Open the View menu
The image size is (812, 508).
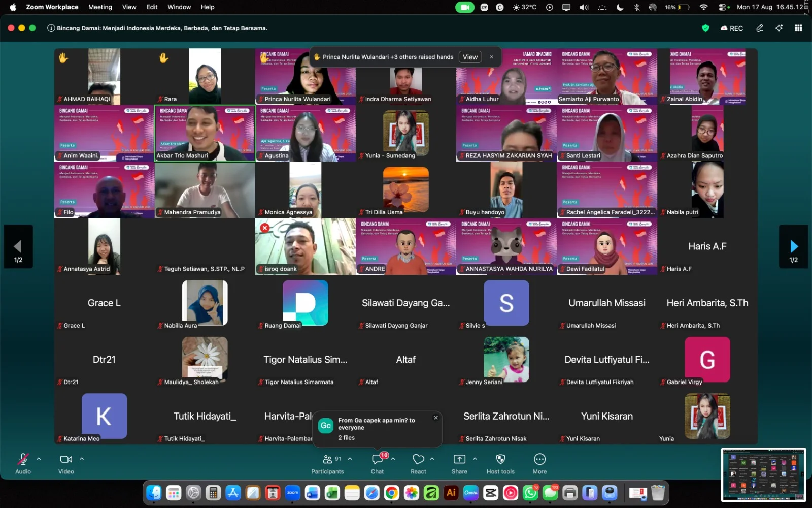129,7
